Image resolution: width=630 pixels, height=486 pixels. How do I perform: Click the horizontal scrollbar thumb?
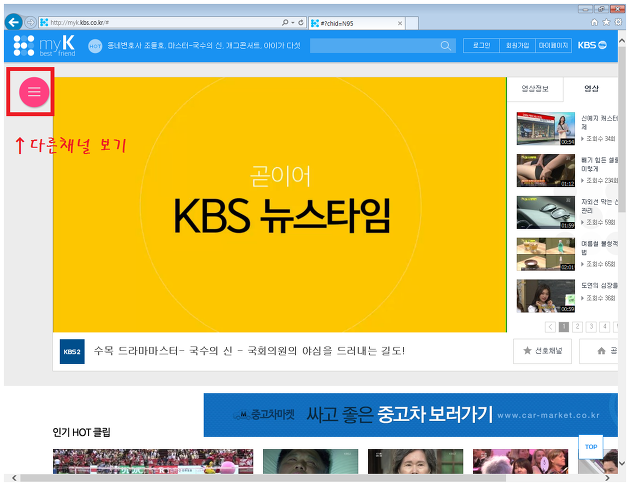click(263, 478)
